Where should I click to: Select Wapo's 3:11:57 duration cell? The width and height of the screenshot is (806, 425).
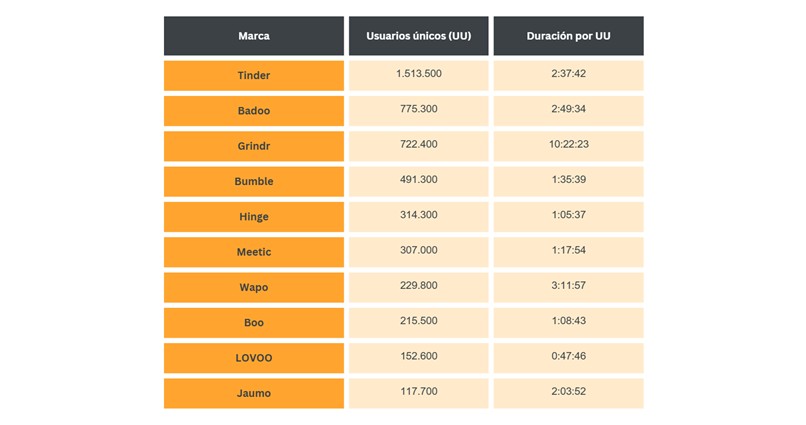click(x=568, y=286)
